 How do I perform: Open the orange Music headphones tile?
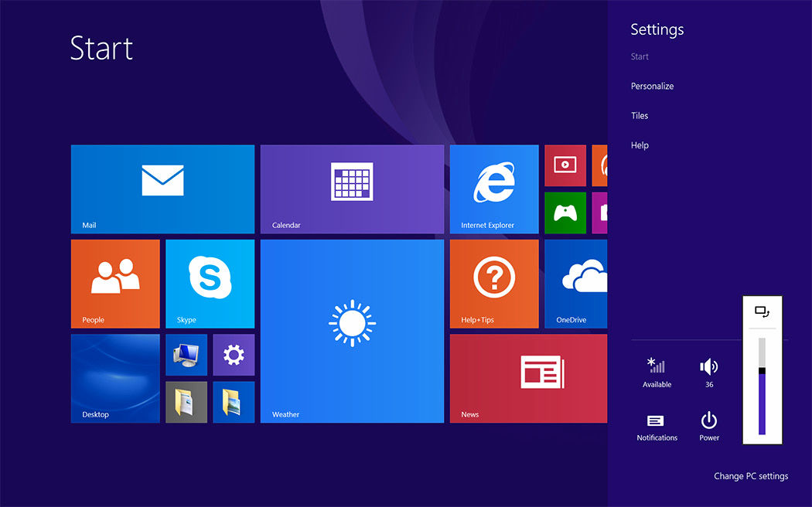pos(599,165)
